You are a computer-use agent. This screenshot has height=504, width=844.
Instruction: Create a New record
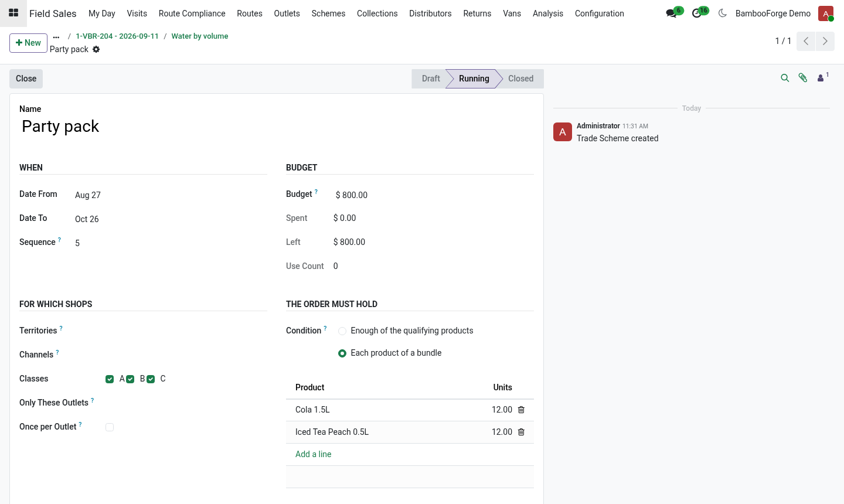coord(28,43)
